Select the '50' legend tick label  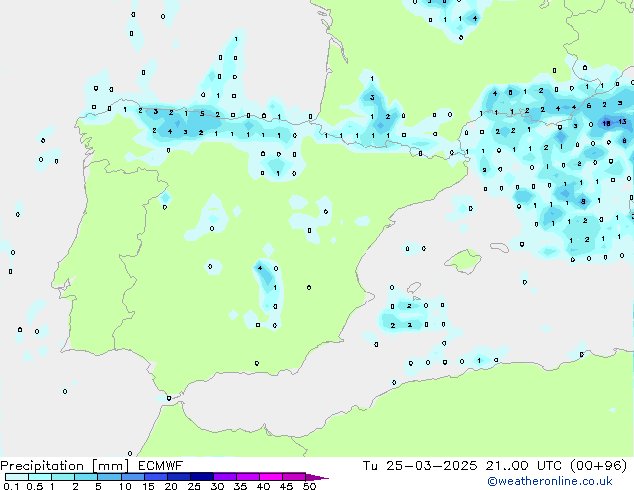(x=309, y=486)
